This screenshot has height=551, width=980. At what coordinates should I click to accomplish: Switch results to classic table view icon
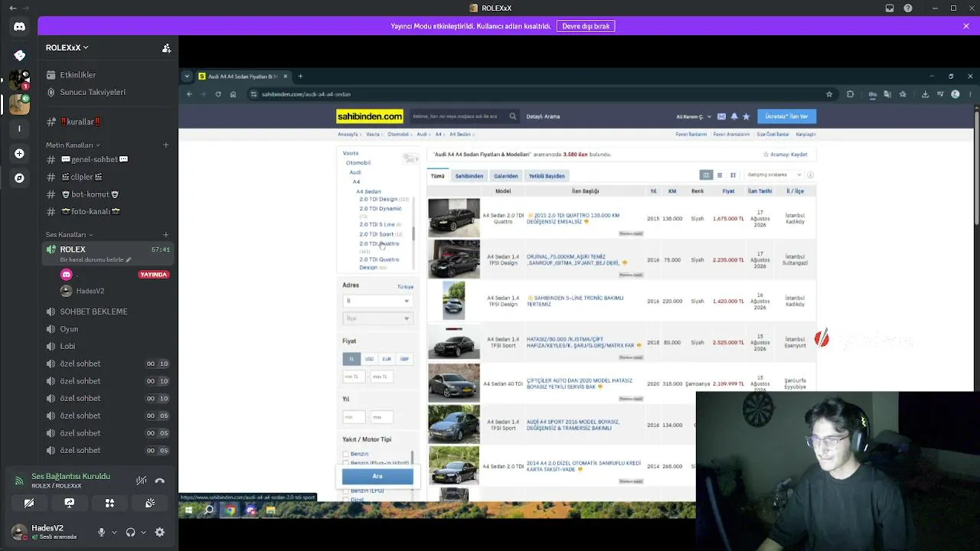click(707, 175)
